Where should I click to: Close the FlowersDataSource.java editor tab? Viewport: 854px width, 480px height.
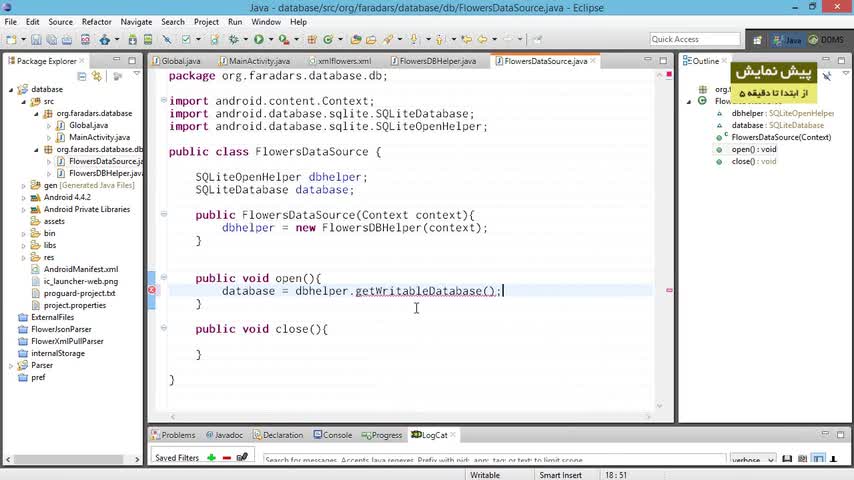coord(593,61)
